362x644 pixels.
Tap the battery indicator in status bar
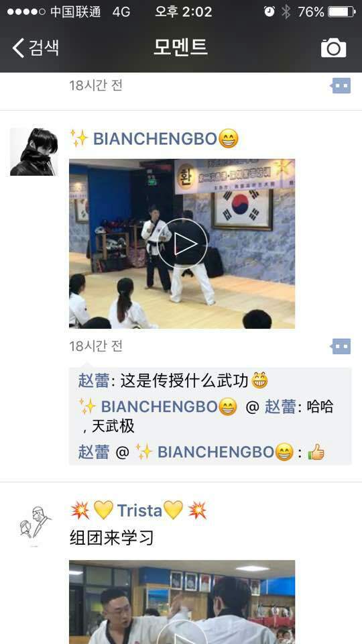click(x=341, y=12)
